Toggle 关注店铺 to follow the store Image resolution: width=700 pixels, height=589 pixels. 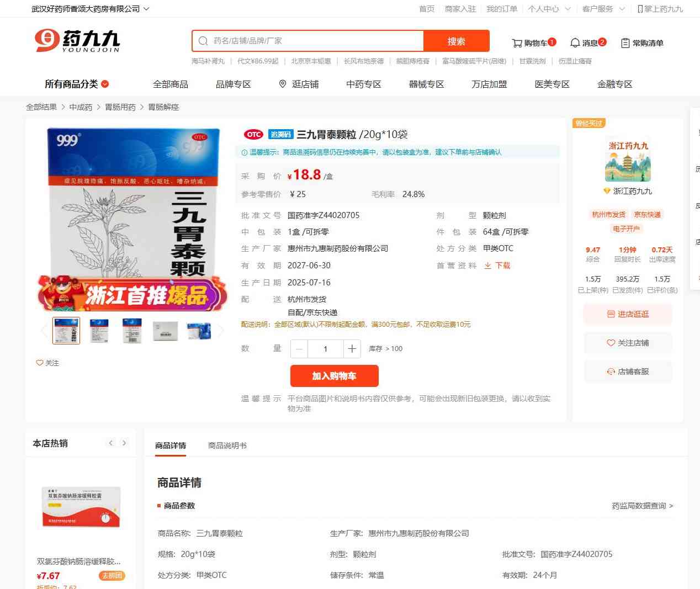tap(628, 343)
